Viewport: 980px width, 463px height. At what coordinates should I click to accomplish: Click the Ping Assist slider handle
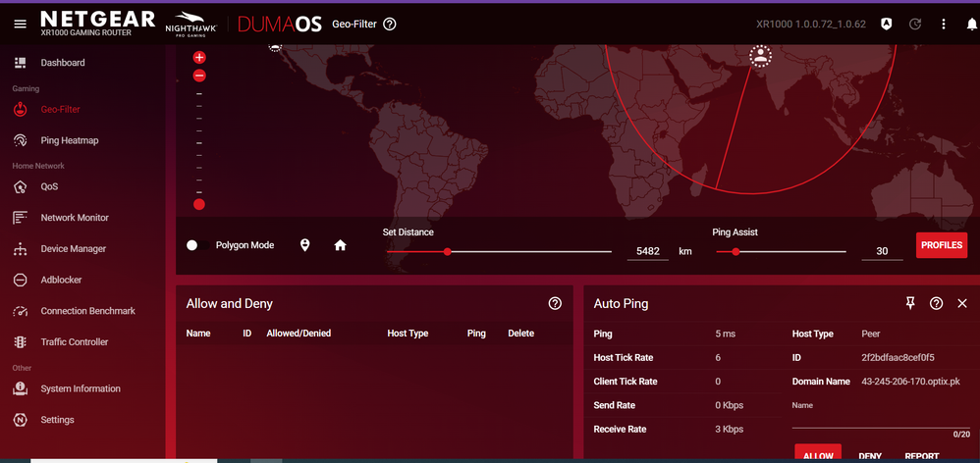[735, 252]
